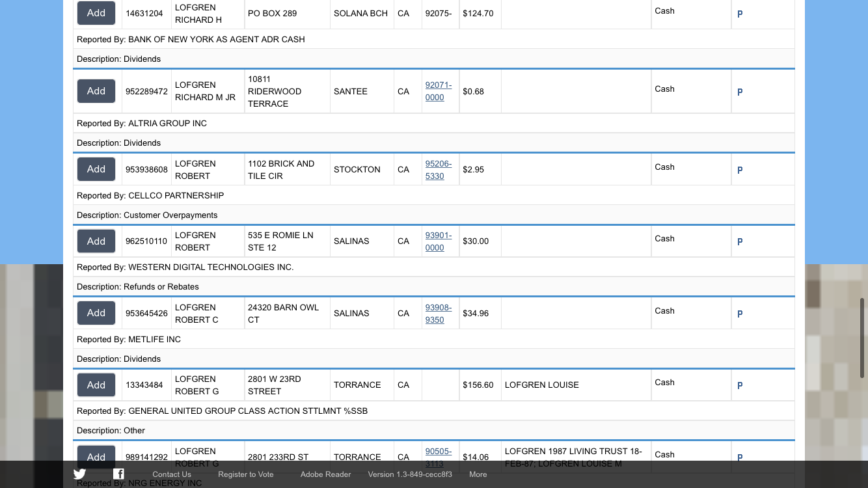Select address '10811 RIDERWOOD TERRACE' cell

[x=287, y=91]
